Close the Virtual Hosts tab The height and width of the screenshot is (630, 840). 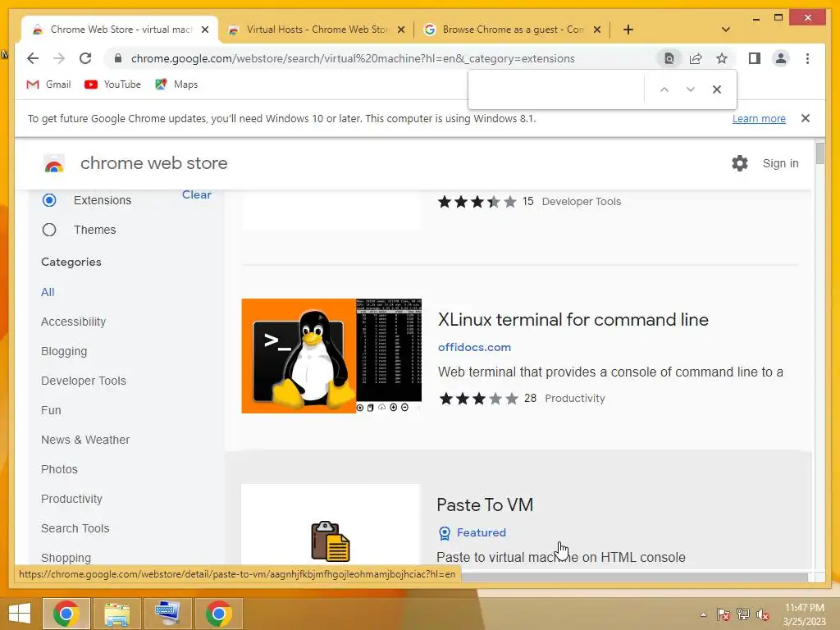(x=400, y=30)
